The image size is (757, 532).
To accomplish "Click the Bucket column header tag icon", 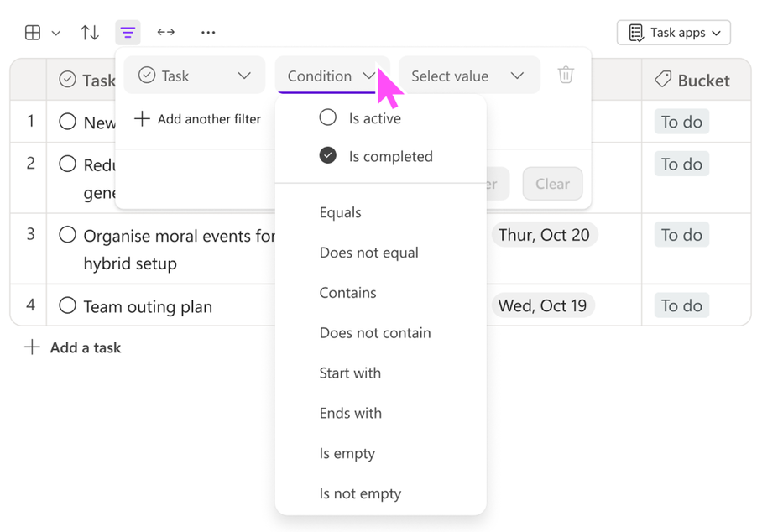I will pyautogui.click(x=665, y=80).
